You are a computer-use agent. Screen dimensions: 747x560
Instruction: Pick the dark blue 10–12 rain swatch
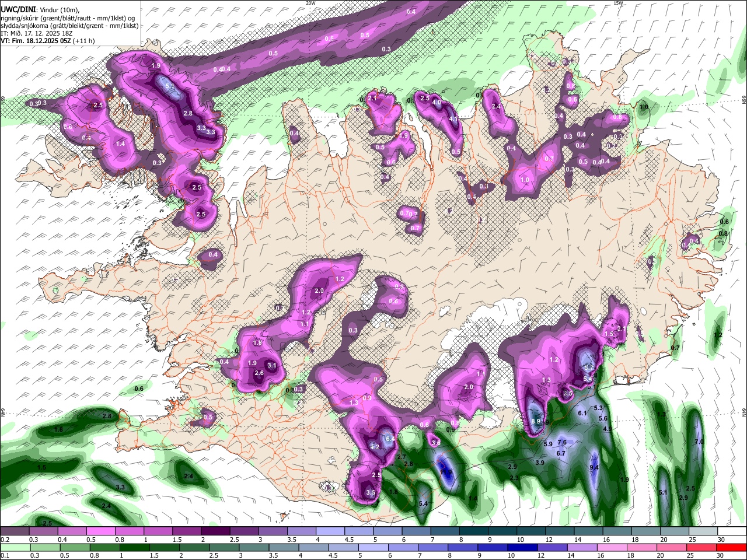[522, 548]
